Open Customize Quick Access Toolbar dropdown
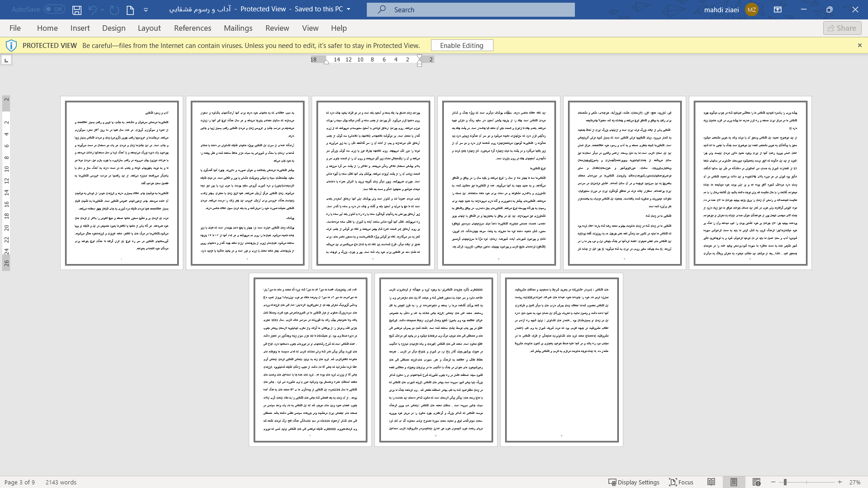 (x=146, y=9)
